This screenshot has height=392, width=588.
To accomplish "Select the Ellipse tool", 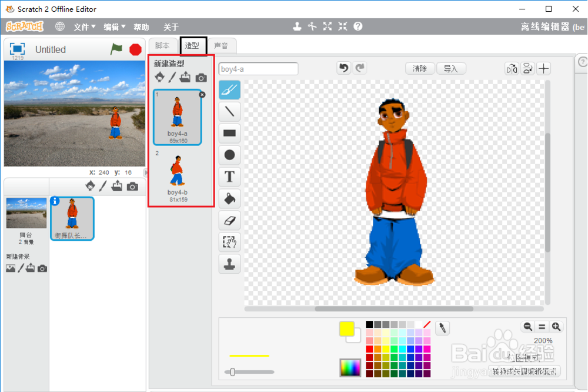I will [x=229, y=155].
